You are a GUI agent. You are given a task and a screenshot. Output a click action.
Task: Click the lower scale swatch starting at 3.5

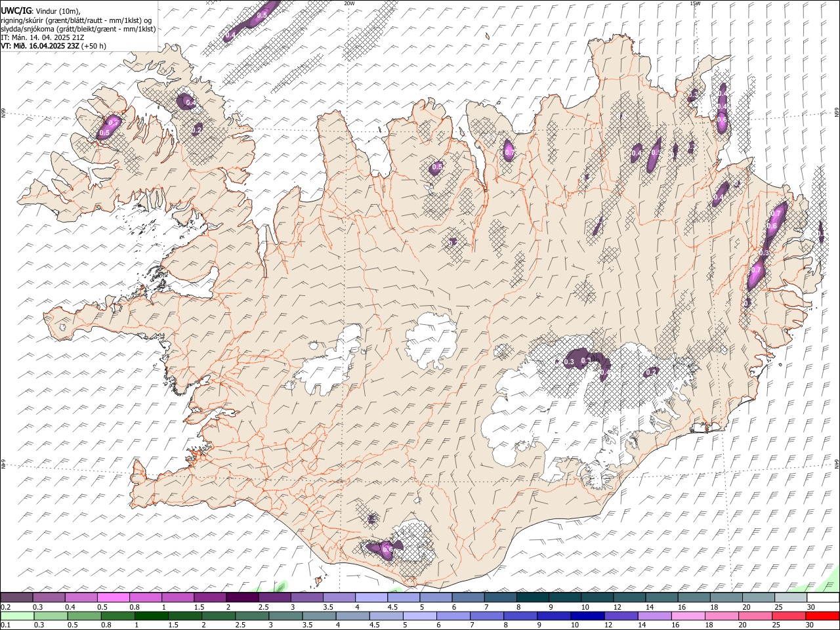(319, 616)
